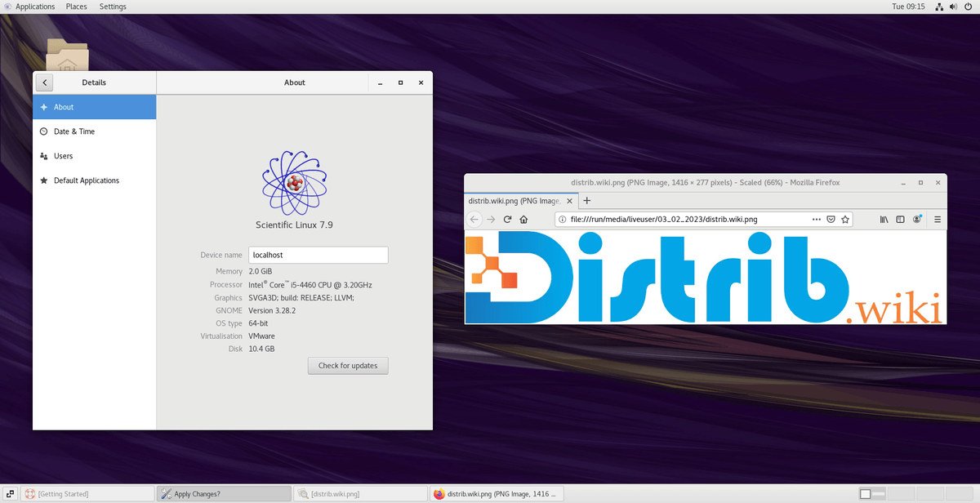980x503 pixels.
Task: Select the distrib.wiki.png Firefox tab
Action: [x=521, y=201]
